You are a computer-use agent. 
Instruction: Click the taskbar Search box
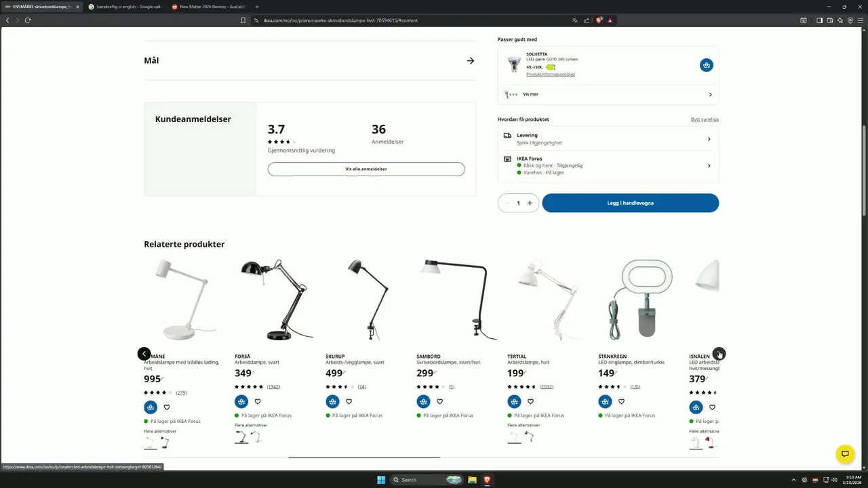coord(427,480)
